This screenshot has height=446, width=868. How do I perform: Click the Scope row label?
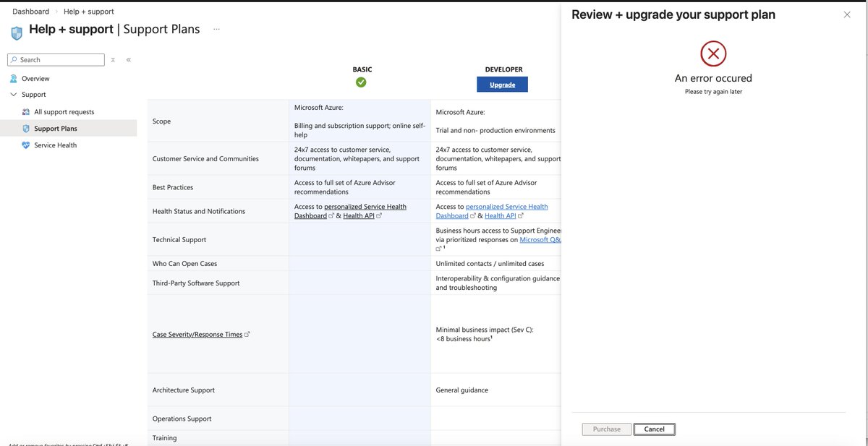pos(162,121)
